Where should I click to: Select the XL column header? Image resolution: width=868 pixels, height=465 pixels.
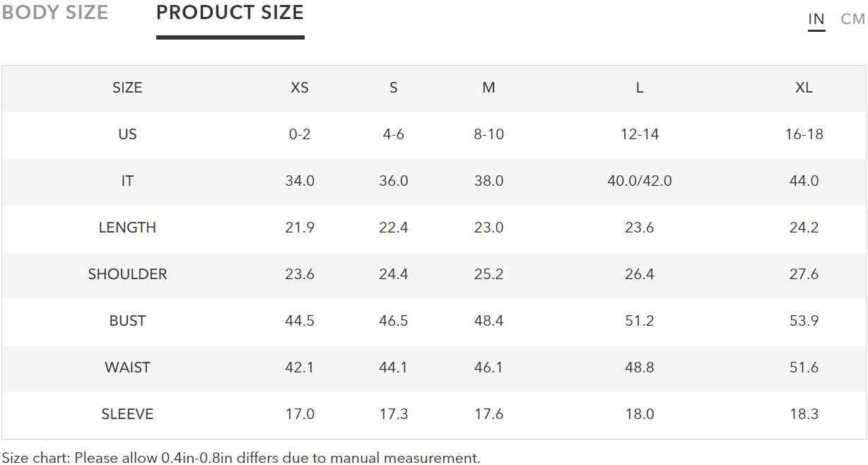click(x=804, y=88)
